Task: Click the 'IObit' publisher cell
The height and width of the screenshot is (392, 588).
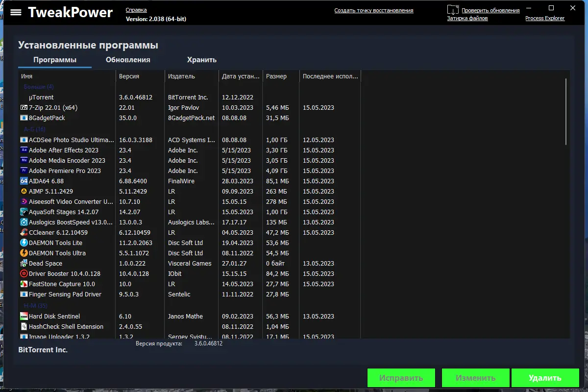Action: [175, 274]
